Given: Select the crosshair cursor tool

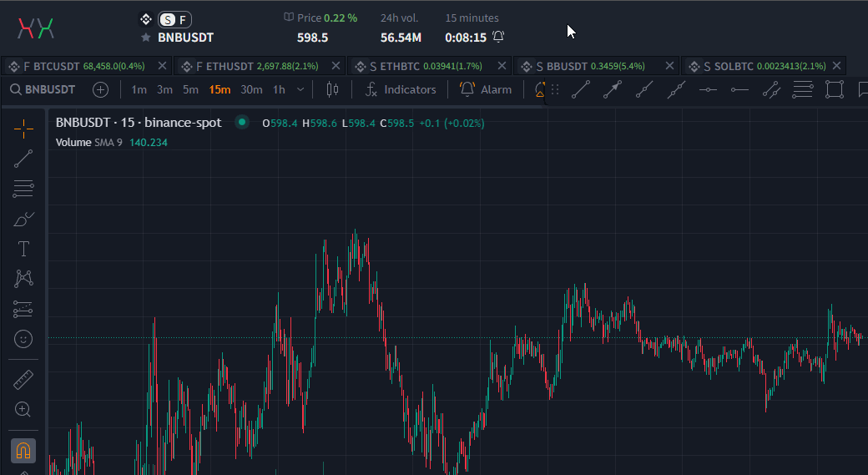Looking at the screenshot, I should (23, 129).
